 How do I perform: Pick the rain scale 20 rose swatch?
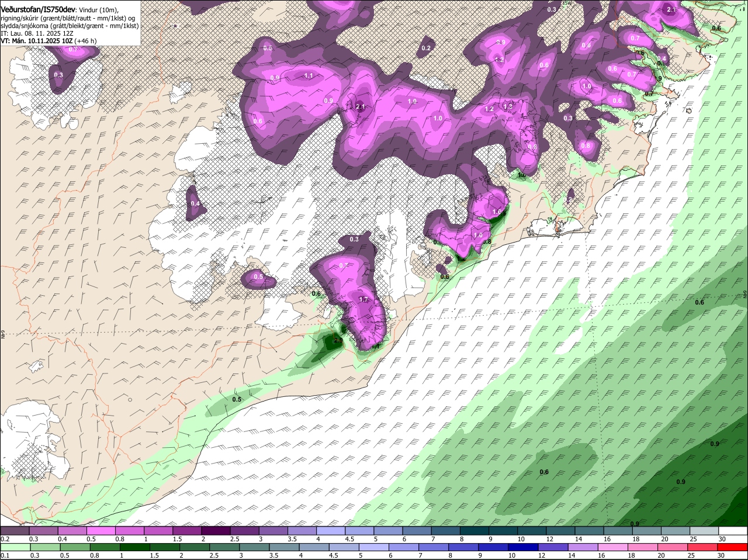coord(673,547)
